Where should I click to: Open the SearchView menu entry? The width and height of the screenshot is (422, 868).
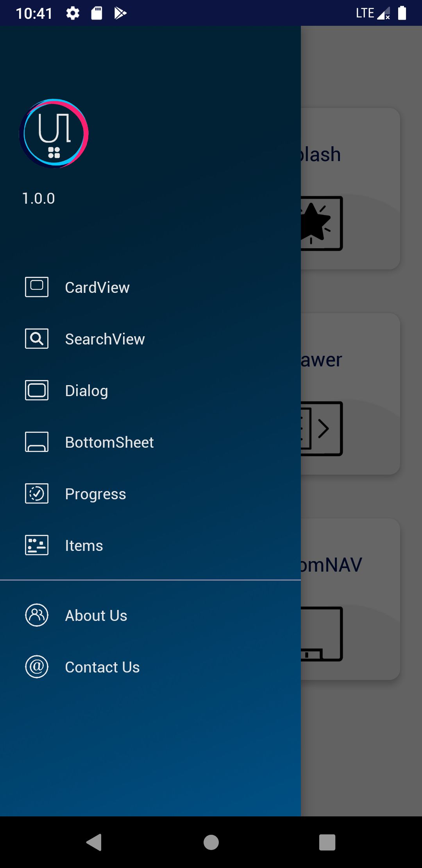point(150,339)
